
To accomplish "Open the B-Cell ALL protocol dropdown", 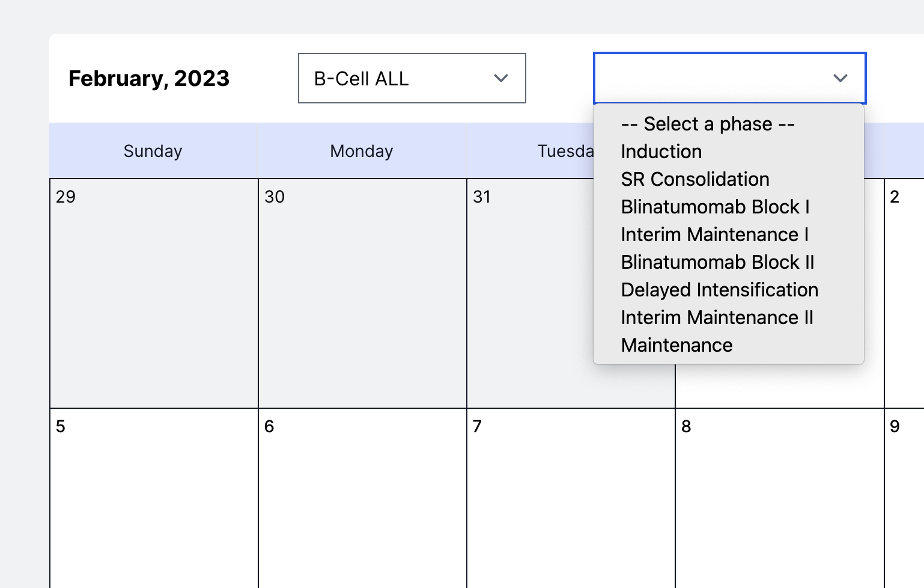I will (412, 78).
